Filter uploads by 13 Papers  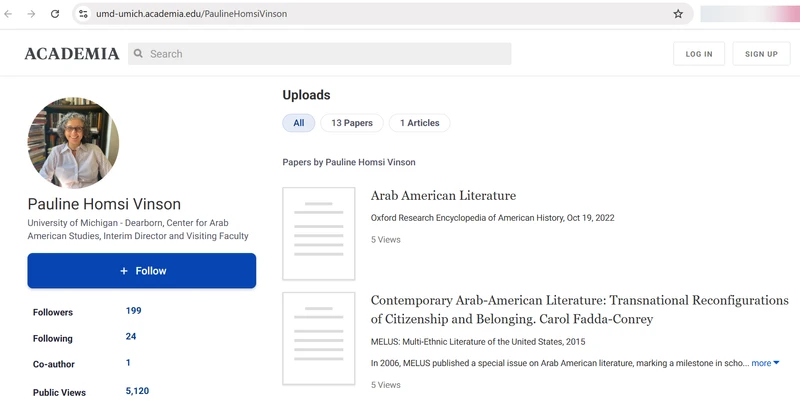click(x=352, y=123)
